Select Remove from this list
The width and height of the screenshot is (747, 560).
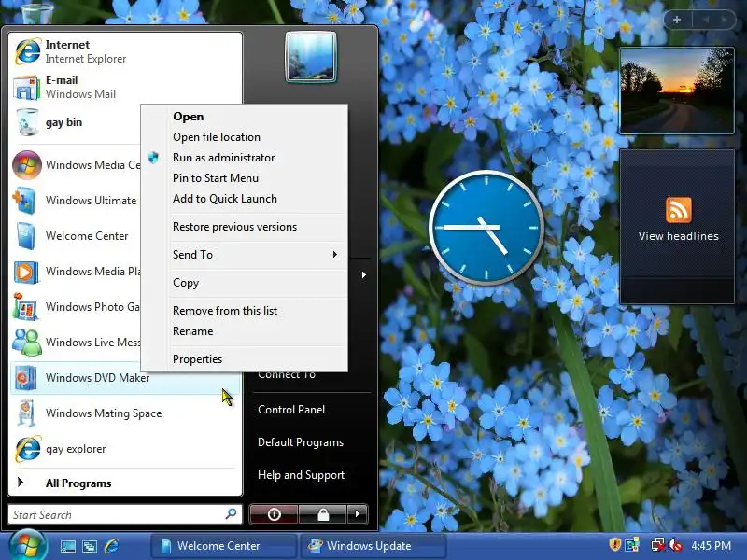click(259, 311)
